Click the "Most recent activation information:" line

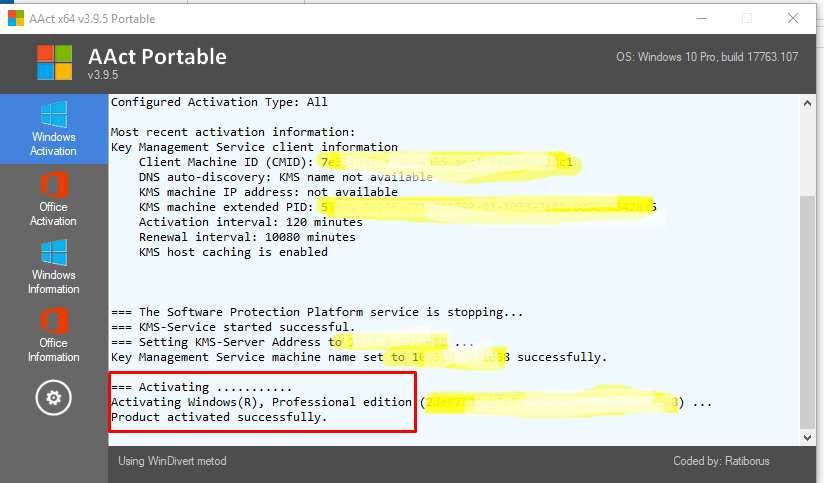[x=233, y=132]
